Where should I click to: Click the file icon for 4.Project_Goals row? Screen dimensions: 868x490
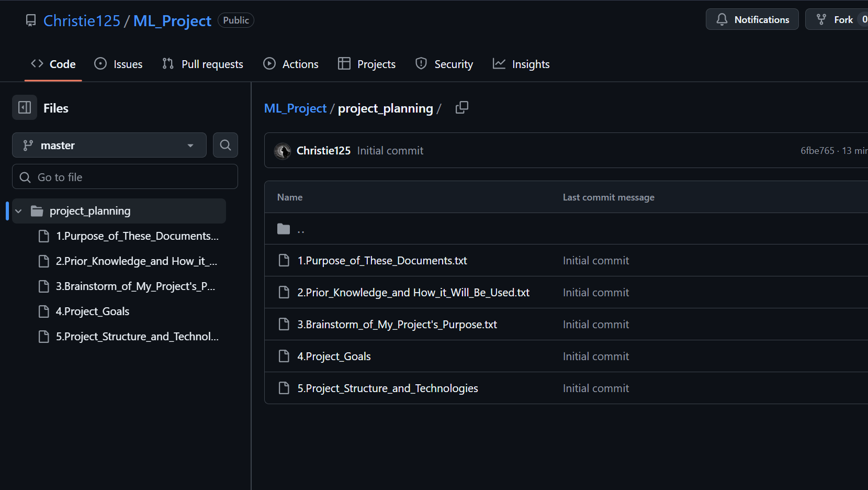(x=284, y=357)
